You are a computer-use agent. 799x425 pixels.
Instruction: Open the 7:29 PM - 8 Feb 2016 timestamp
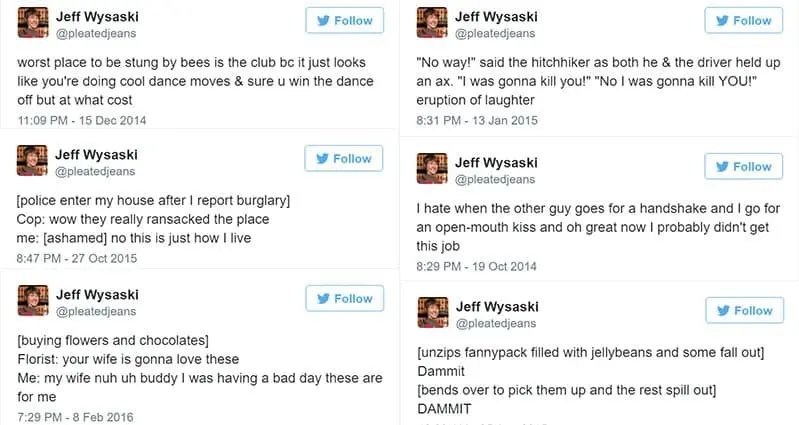point(76,416)
